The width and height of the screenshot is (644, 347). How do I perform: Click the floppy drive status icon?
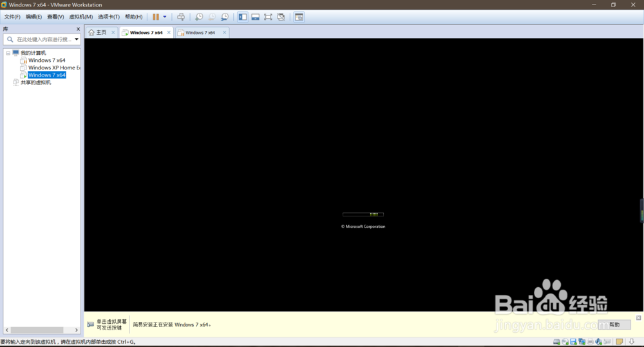[x=573, y=342]
